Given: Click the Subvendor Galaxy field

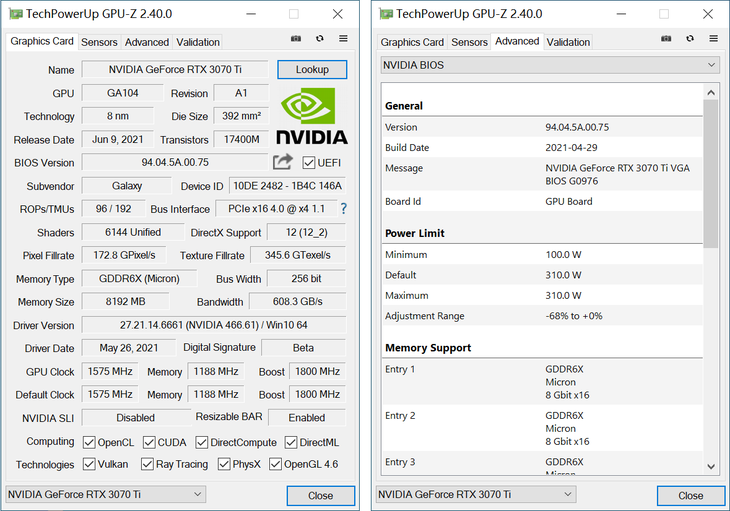Looking at the screenshot, I should (127, 186).
